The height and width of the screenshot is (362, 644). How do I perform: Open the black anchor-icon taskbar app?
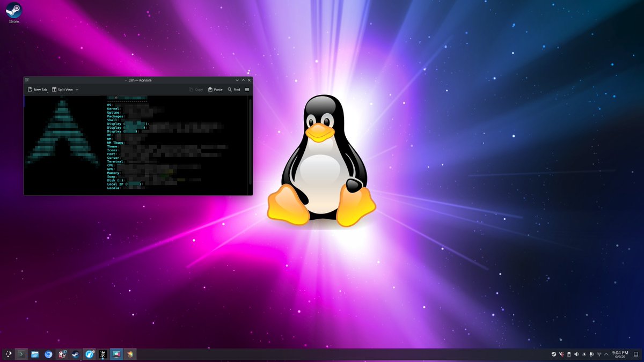[x=103, y=354]
